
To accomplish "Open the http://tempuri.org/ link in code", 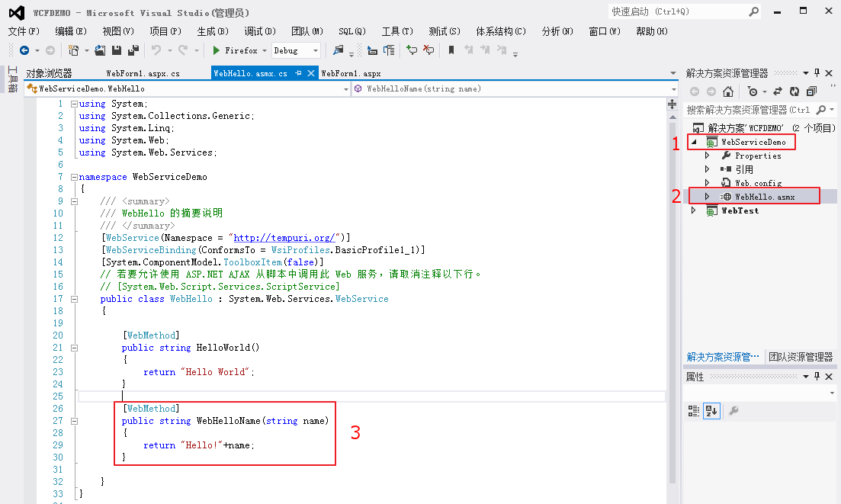I will (x=284, y=238).
